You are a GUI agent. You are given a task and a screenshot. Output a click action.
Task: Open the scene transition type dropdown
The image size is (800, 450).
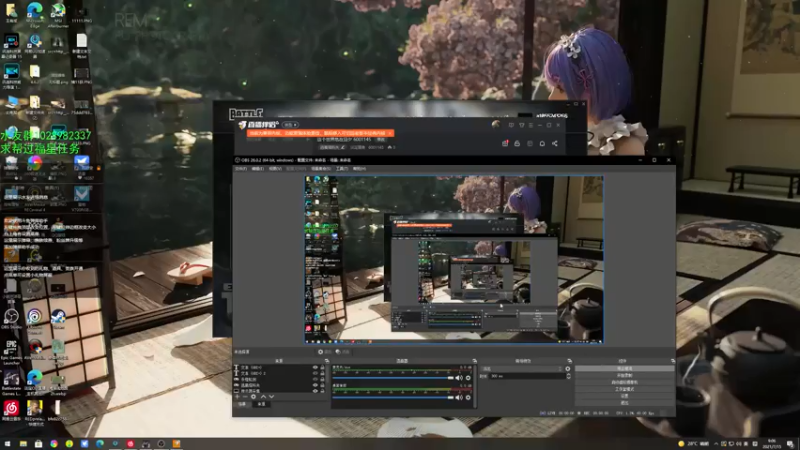pos(522,368)
